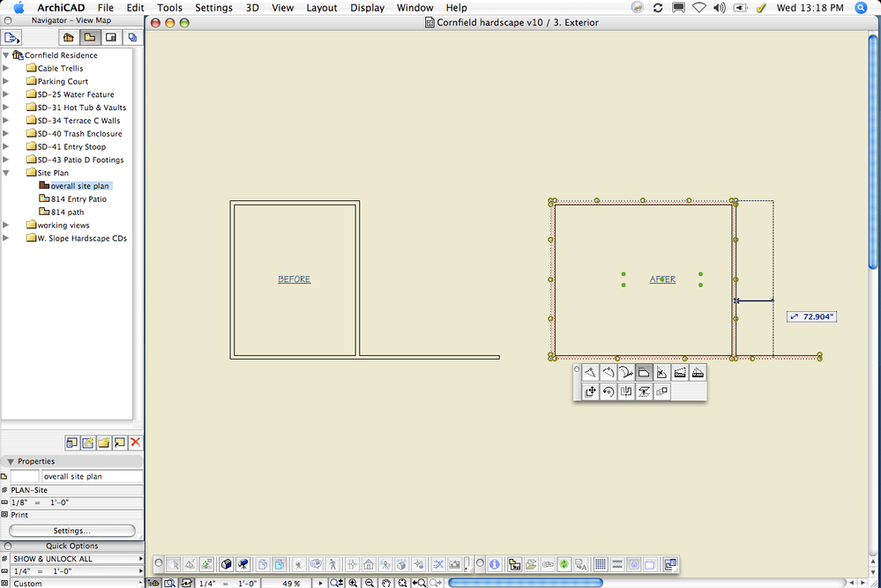881x588 pixels.
Task: Click the Project Chooser icon in Navigator
Action: [x=11, y=38]
